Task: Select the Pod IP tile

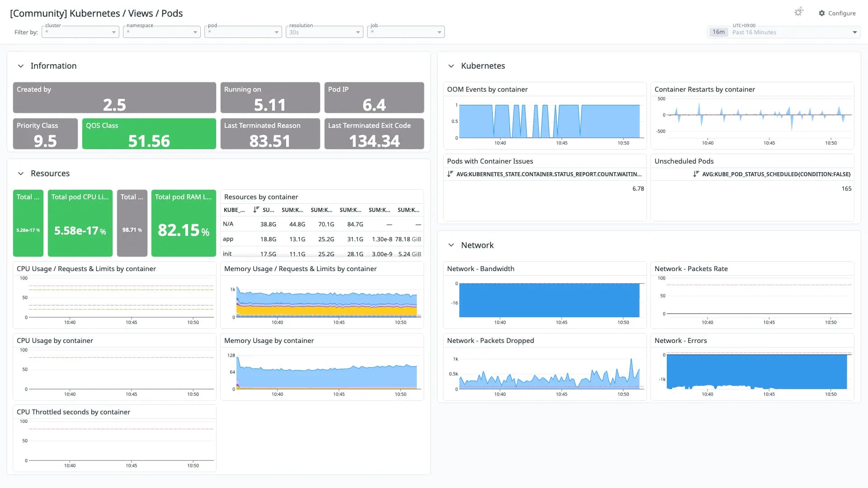Action: [x=374, y=98]
